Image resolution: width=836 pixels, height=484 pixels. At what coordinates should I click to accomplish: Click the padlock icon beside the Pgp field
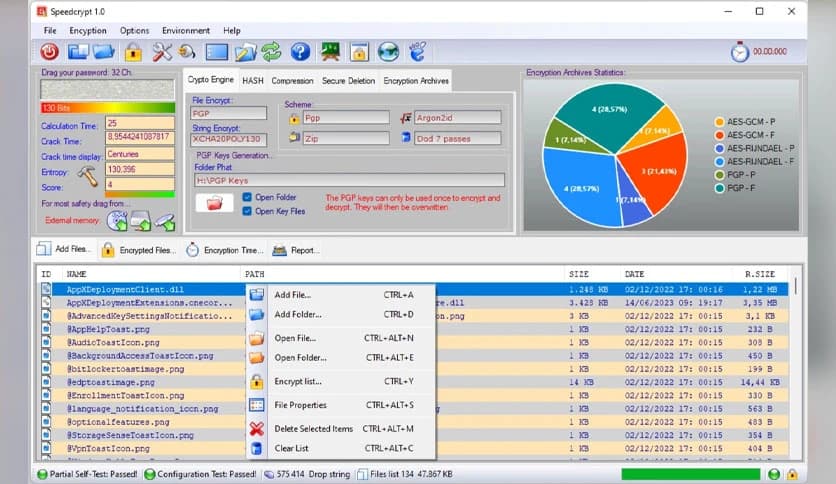294,118
